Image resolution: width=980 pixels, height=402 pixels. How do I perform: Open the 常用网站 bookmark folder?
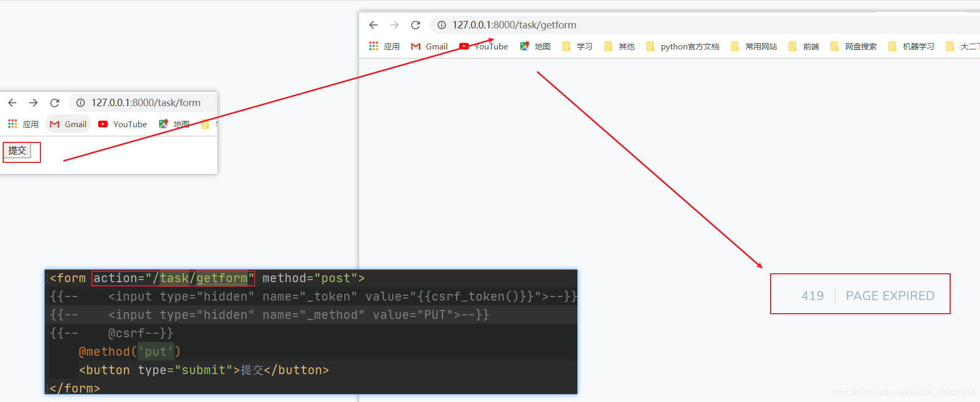[x=754, y=46]
